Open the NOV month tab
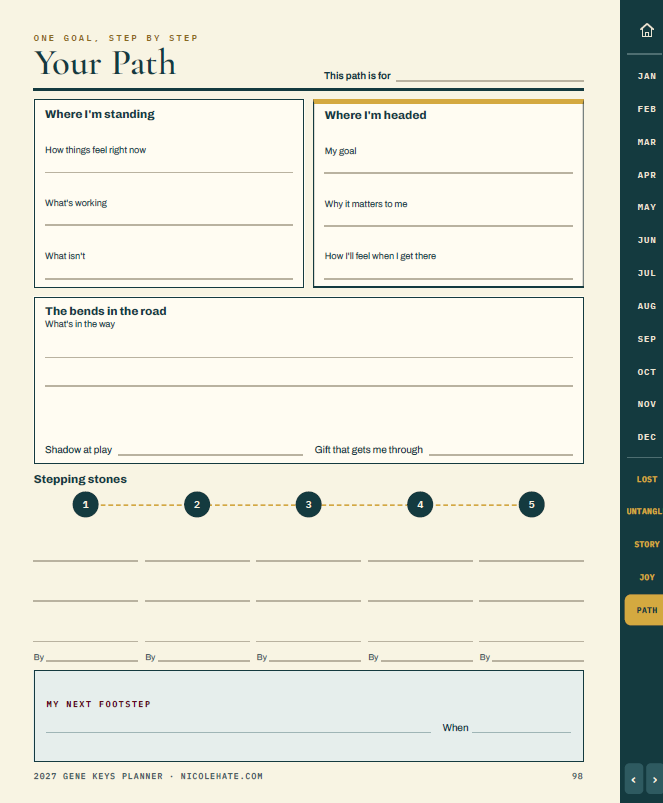 pos(647,404)
